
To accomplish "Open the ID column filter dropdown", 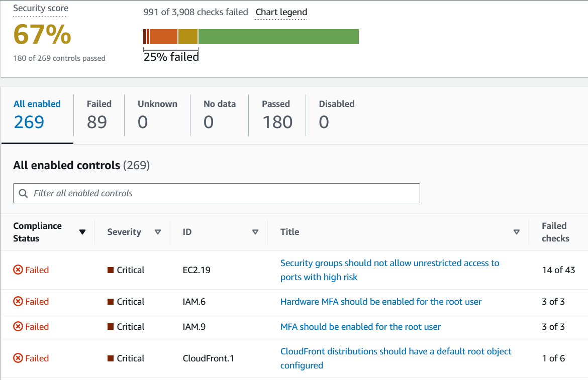I will (255, 232).
